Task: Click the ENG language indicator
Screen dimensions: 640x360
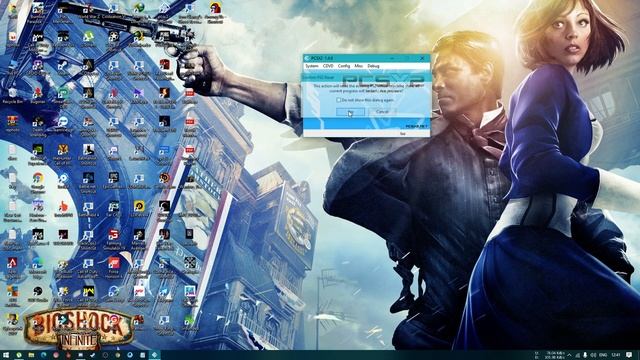Action: coord(602,355)
